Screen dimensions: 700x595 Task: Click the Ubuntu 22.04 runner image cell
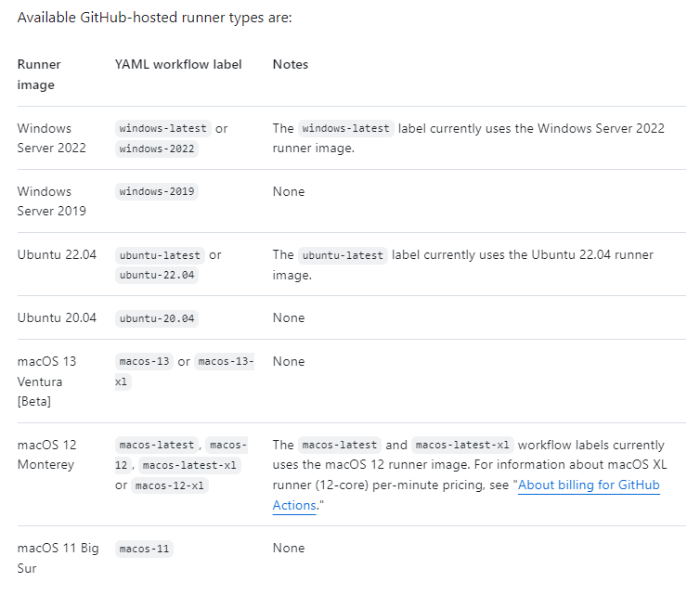pos(57,254)
